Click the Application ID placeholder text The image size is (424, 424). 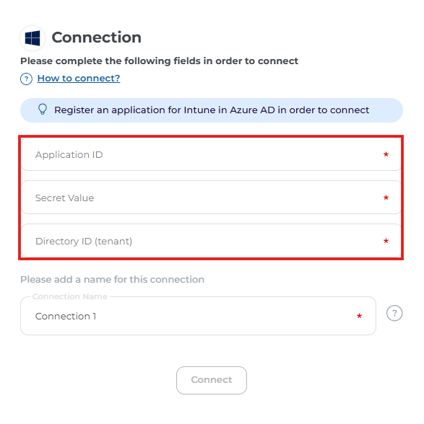coord(69,155)
